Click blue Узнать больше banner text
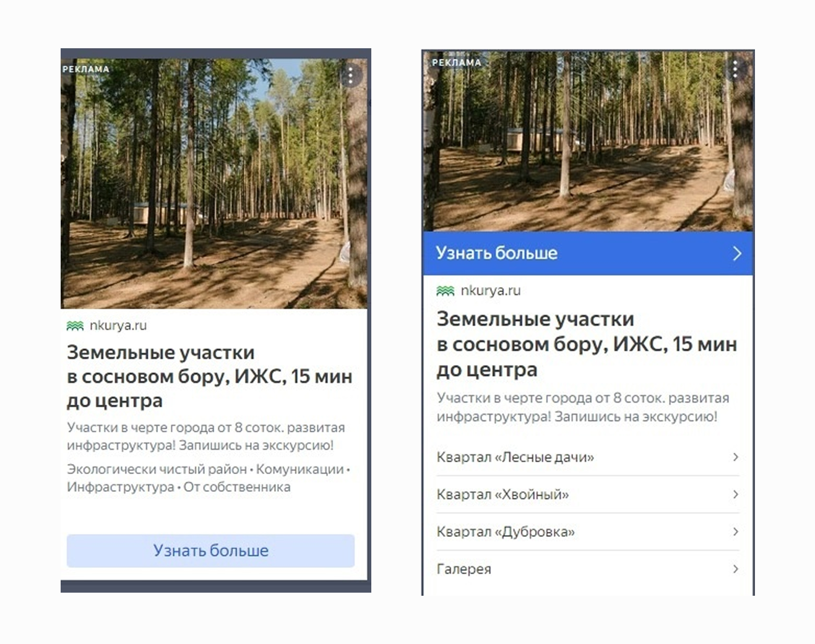Viewport: 815px width, 644px height. 496,253
